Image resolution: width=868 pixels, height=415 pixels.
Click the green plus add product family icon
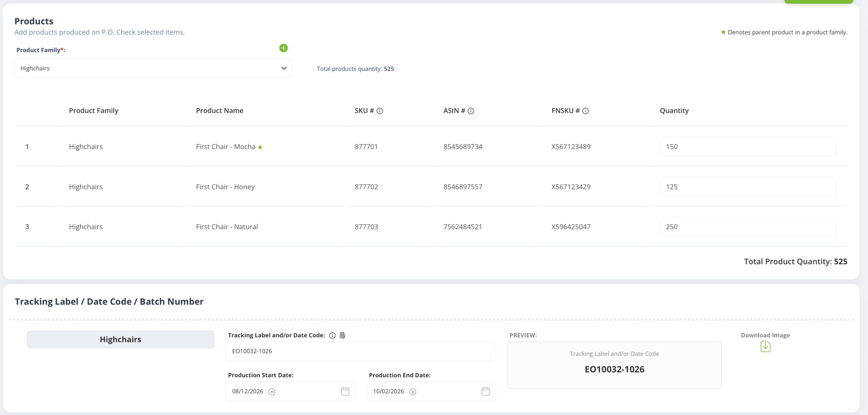(283, 48)
